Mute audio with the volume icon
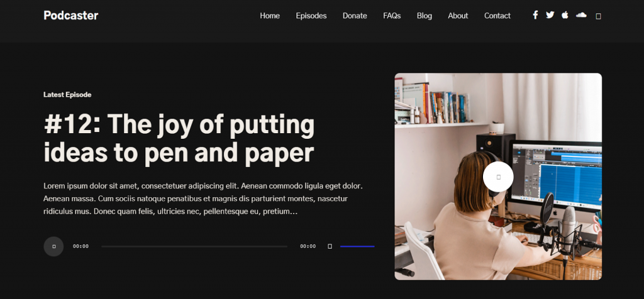This screenshot has width=644, height=299. pos(330,246)
